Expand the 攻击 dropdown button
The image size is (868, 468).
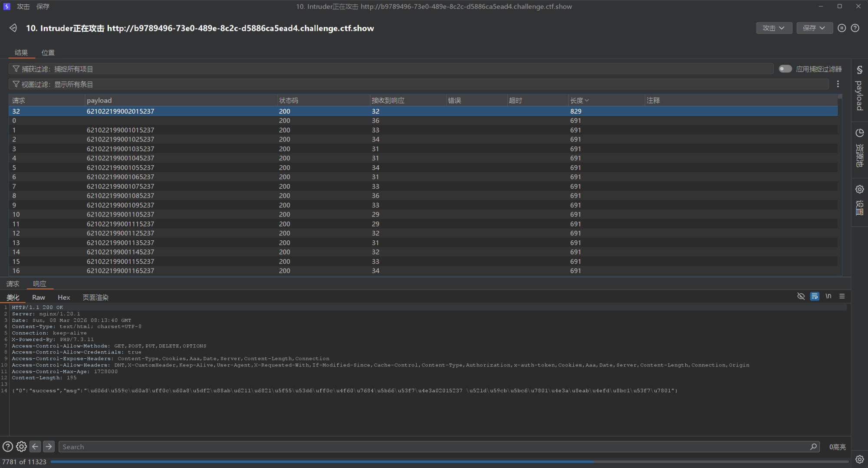[774, 28]
